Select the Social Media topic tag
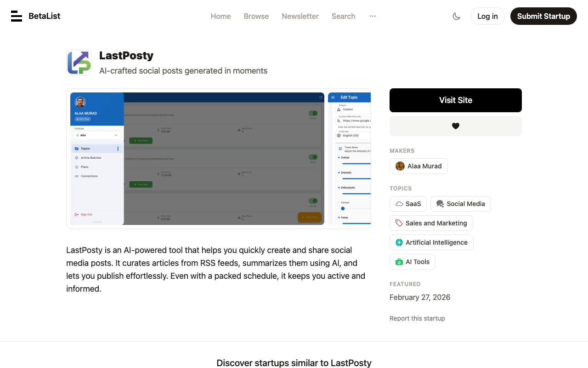The height and width of the screenshot is (368, 588). click(x=461, y=204)
